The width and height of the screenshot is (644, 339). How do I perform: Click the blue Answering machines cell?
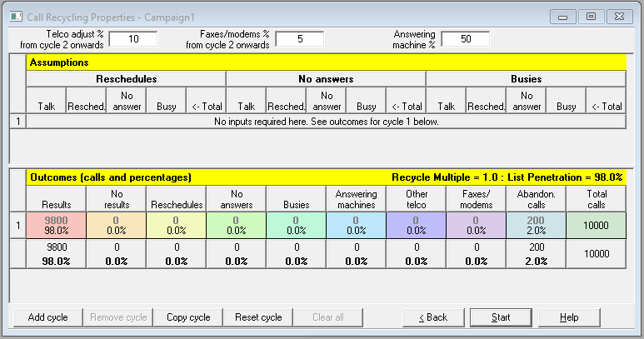tap(356, 225)
